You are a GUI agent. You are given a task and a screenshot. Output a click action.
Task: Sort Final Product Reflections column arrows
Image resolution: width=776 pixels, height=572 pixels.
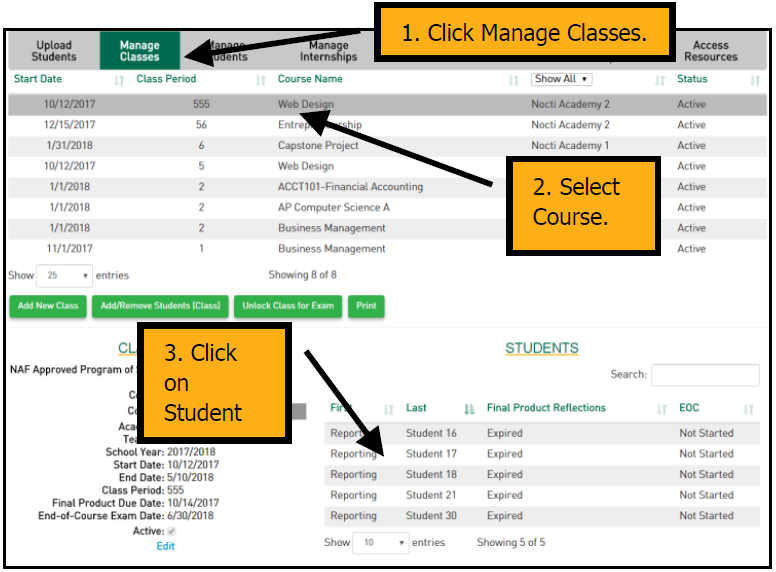click(662, 409)
